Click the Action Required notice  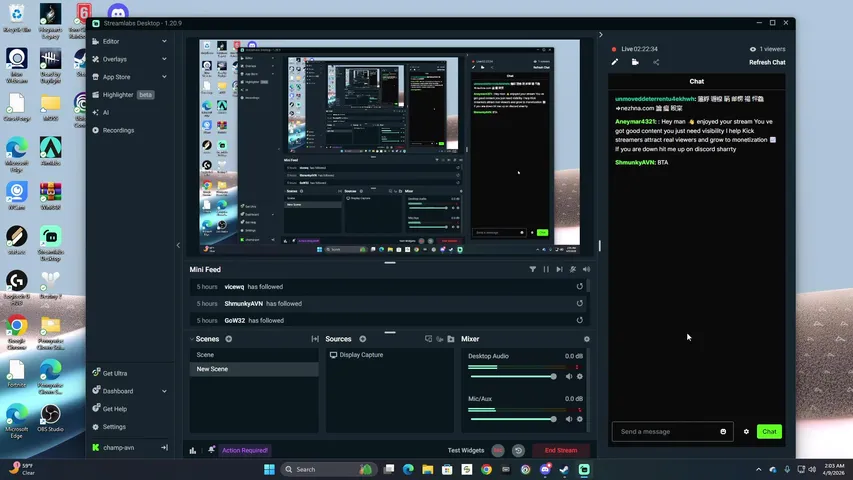pyautogui.click(x=245, y=451)
